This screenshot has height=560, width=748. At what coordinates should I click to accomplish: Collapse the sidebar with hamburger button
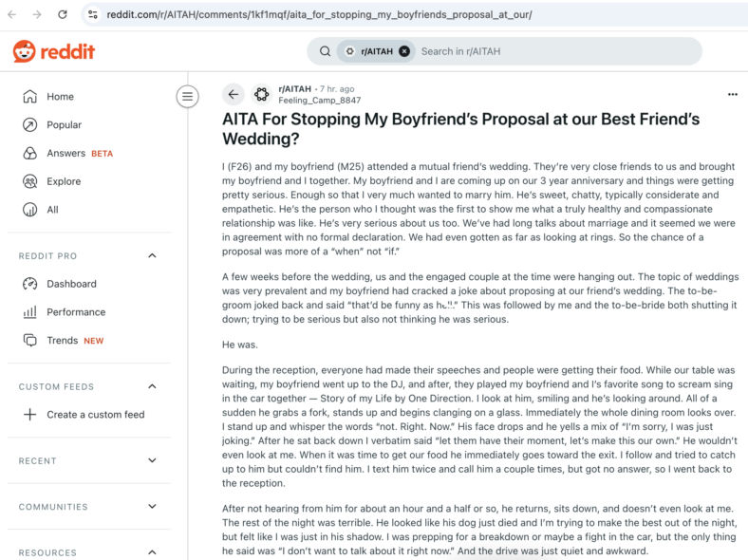[188, 97]
